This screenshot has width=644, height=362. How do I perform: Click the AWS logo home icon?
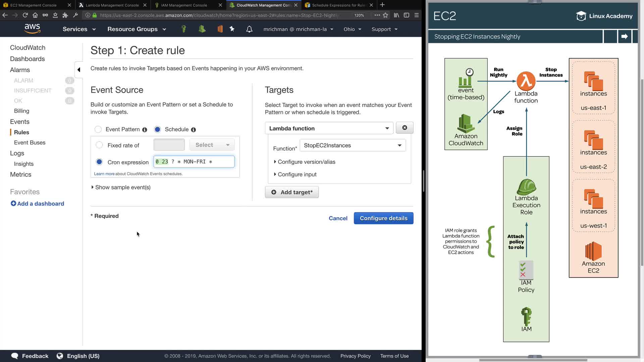(x=32, y=29)
